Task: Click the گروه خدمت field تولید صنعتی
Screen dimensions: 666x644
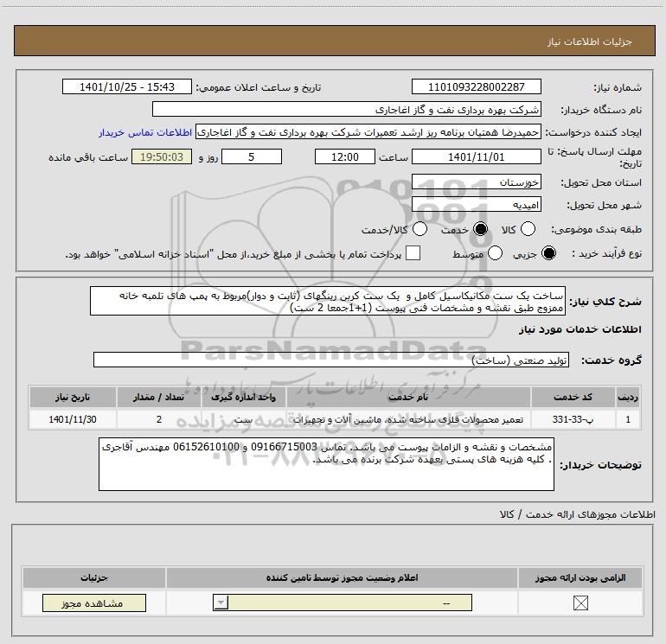Action: [331, 360]
